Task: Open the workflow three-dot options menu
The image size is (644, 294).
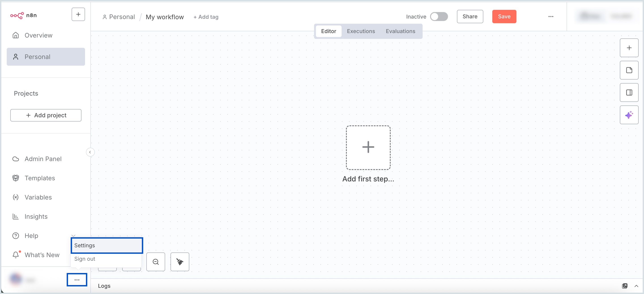Action: coord(551,17)
